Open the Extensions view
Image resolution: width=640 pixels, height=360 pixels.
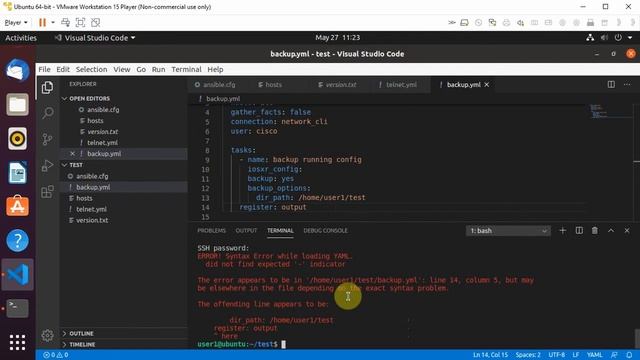pos(47,191)
